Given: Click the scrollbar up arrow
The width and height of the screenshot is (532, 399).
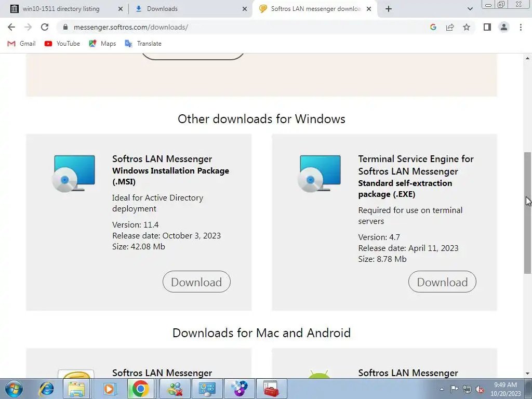Looking at the screenshot, I should 528,58.
